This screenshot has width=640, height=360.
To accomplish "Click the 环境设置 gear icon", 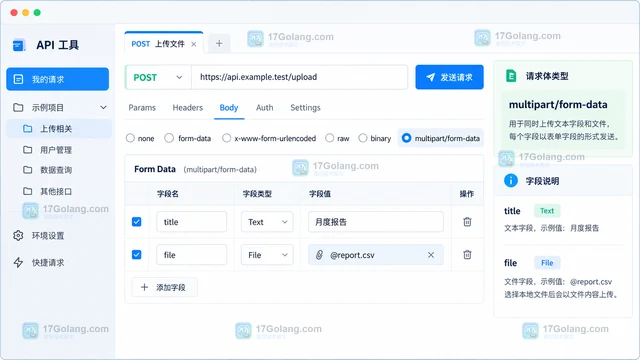I will pos(18,236).
